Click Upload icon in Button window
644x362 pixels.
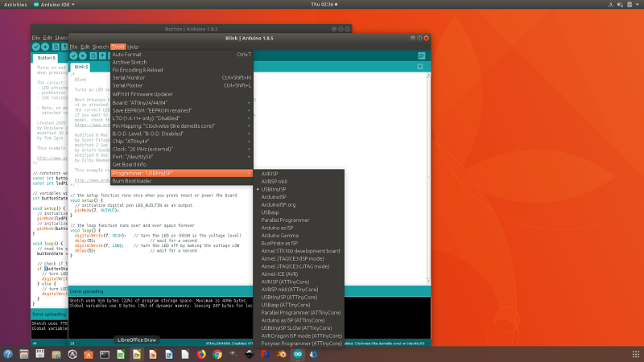click(45, 47)
